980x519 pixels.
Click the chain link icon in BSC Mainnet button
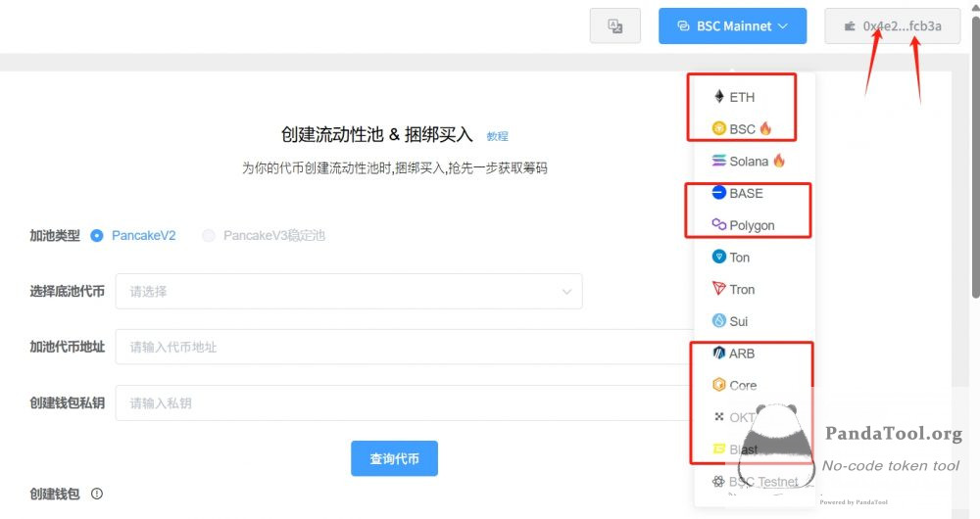(x=684, y=26)
